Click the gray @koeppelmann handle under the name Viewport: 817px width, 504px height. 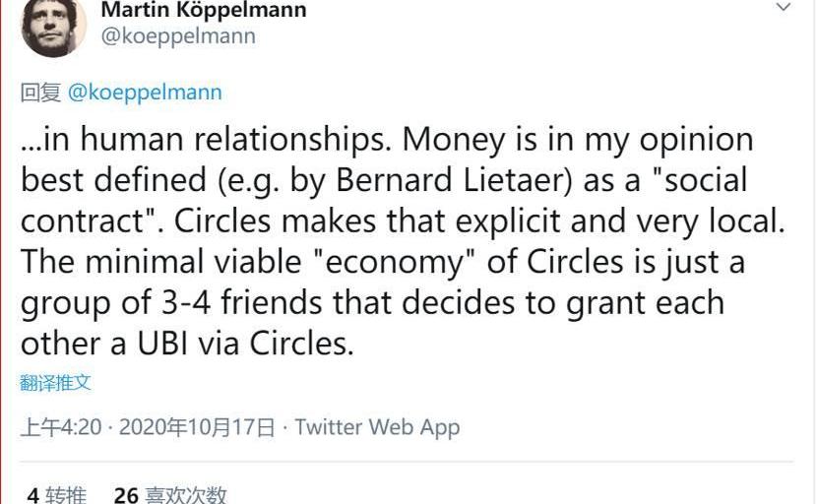(178, 36)
